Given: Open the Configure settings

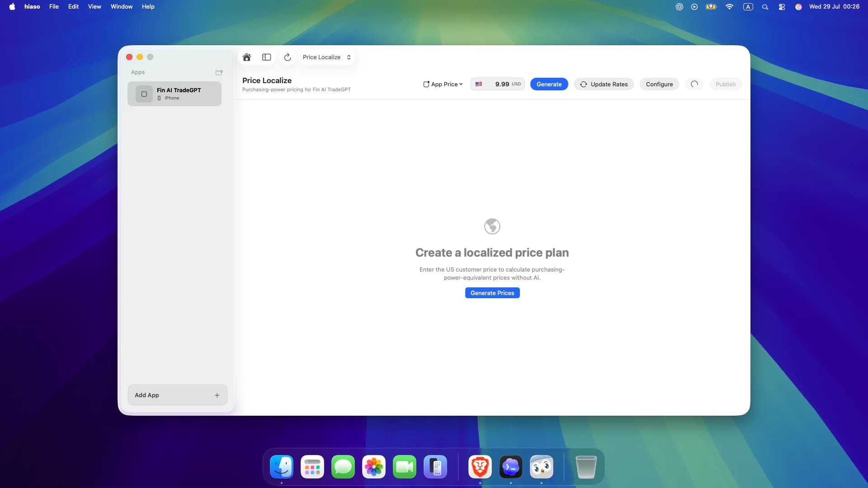Looking at the screenshot, I should coord(659,84).
